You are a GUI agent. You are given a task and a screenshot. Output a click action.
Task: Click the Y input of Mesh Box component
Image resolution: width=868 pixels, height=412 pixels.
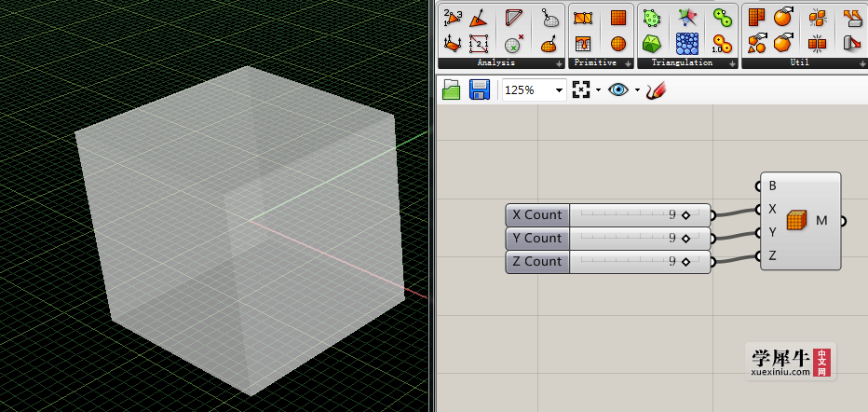click(x=772, y=233)
